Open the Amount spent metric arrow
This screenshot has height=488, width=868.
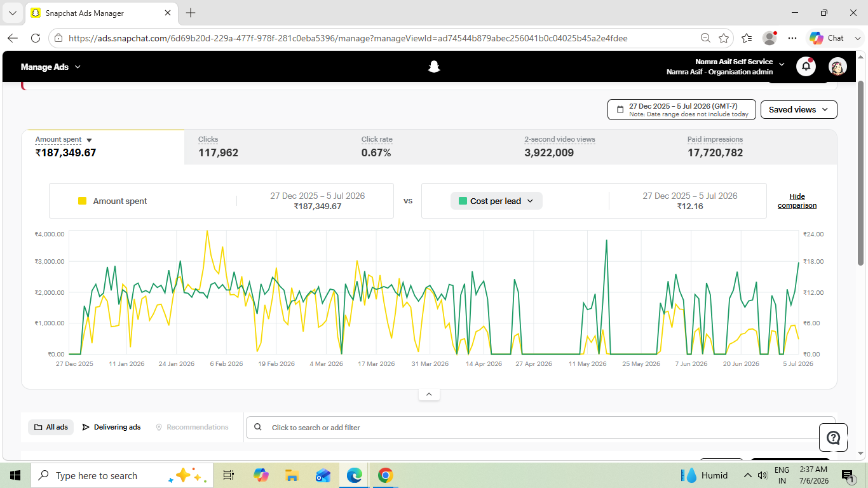89,140
